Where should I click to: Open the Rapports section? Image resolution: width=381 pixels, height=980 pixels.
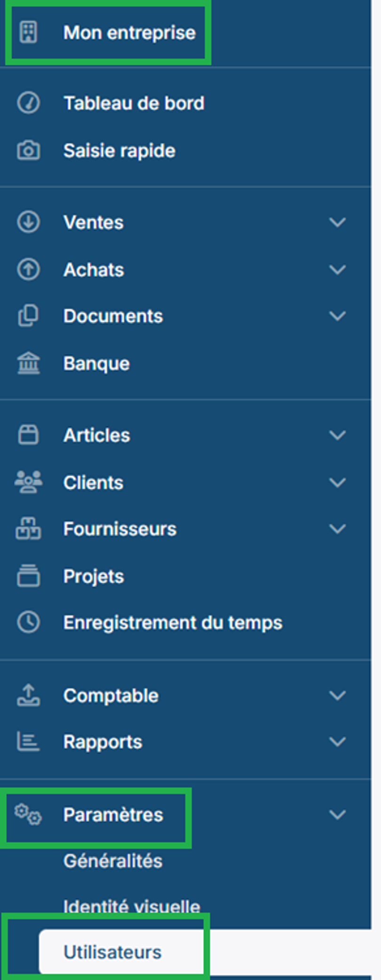click(x=103, y=741)
